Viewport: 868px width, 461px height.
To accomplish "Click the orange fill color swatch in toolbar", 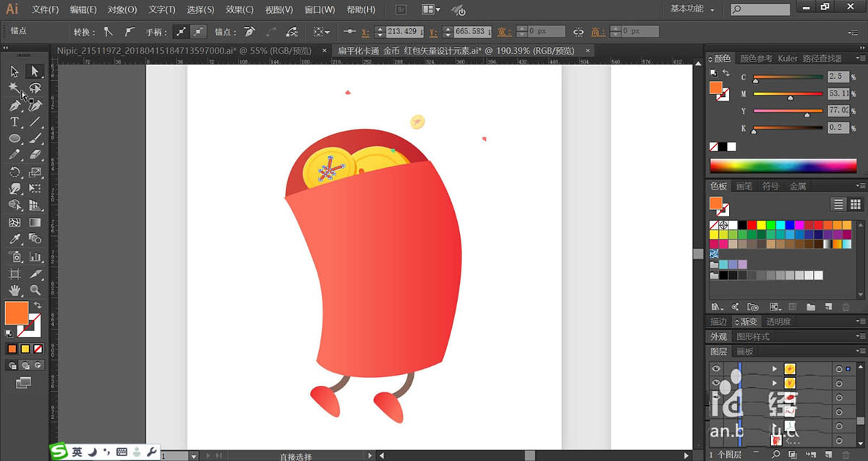I will coord(16,313).
